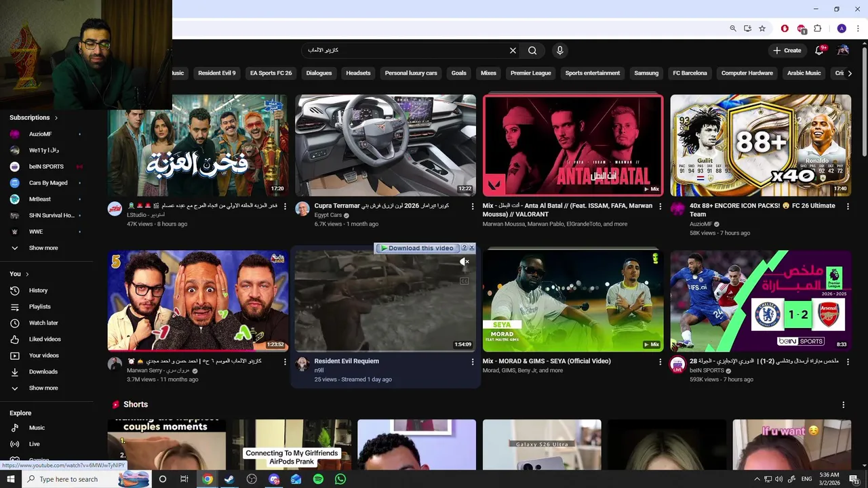868x488 pixels.
Task: Open options menu for Anta Al Batal mix
Action: pyautogui.click(x=660, y=206)
